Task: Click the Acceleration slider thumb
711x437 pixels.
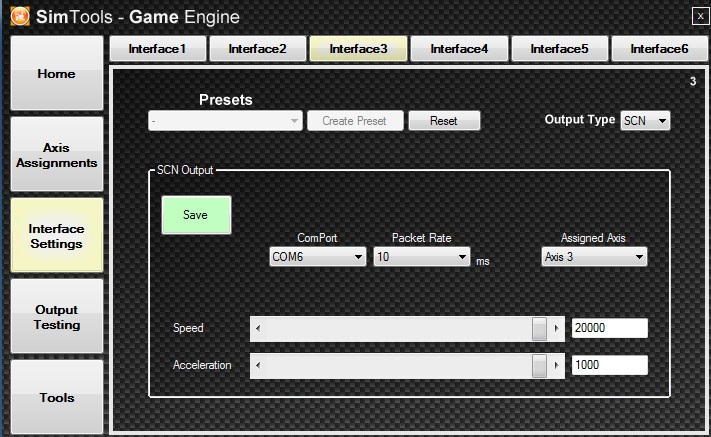Action: coord(539,366)
